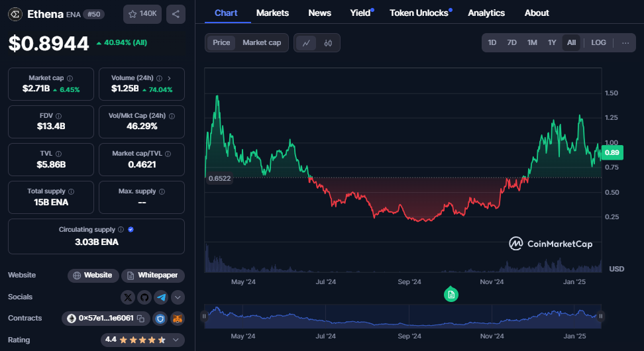Click the shield security icon in Contracts

[x=160, y=319]
